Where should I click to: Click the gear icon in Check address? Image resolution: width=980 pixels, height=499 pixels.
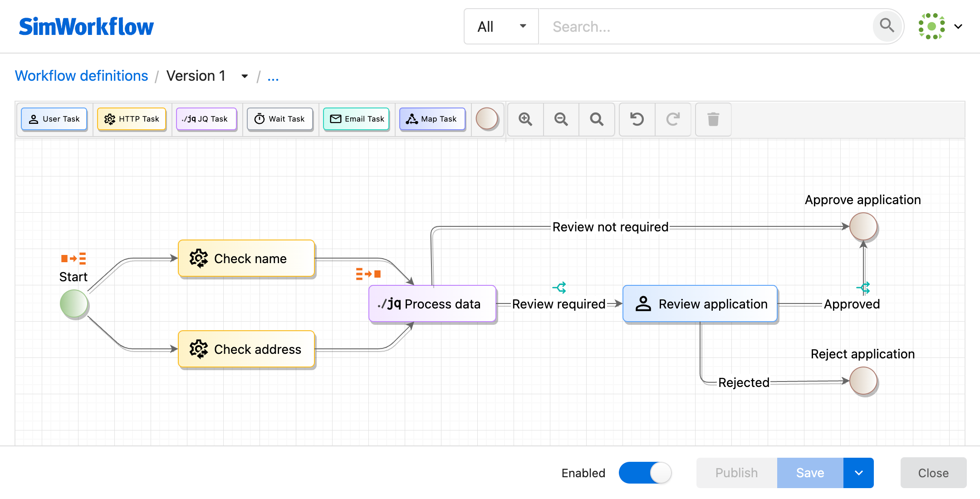pos(199,349)
